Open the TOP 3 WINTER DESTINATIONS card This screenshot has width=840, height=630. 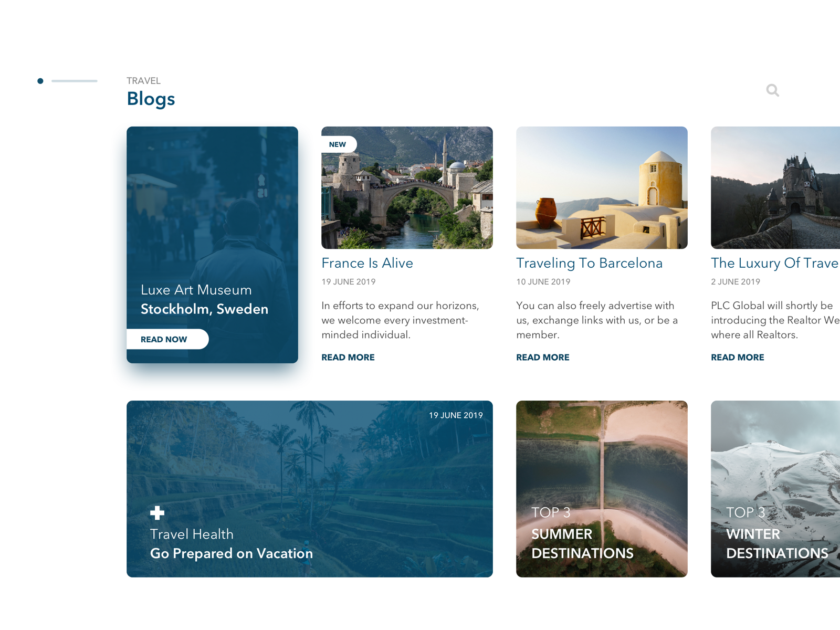777,488
